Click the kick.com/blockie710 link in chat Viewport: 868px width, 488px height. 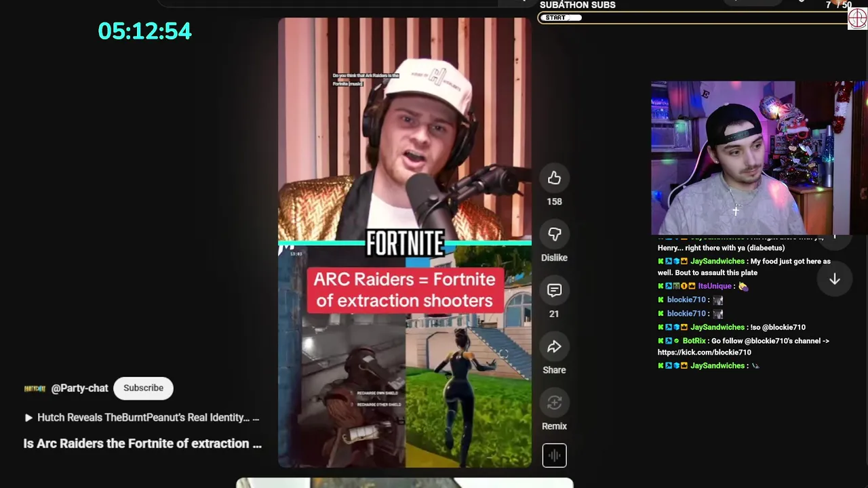(x=704, y=352)
